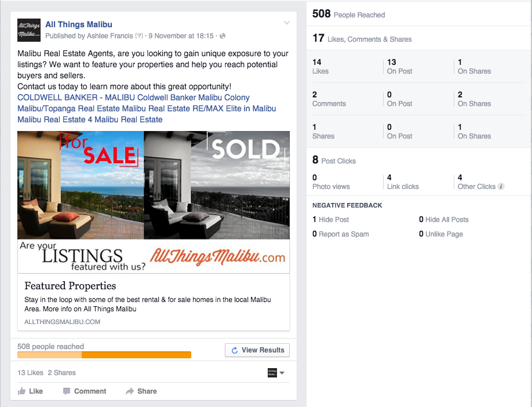Open the RE/MAX Elite in Malibu link
532x407 pixels.
click(237, 108)
